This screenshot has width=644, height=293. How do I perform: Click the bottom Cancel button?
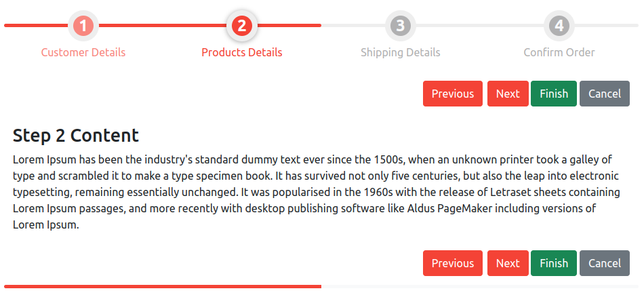coord(605,263)
